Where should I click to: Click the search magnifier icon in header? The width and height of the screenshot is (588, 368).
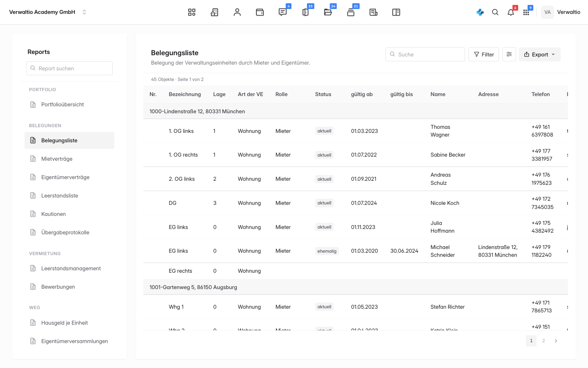coord(495,12)
